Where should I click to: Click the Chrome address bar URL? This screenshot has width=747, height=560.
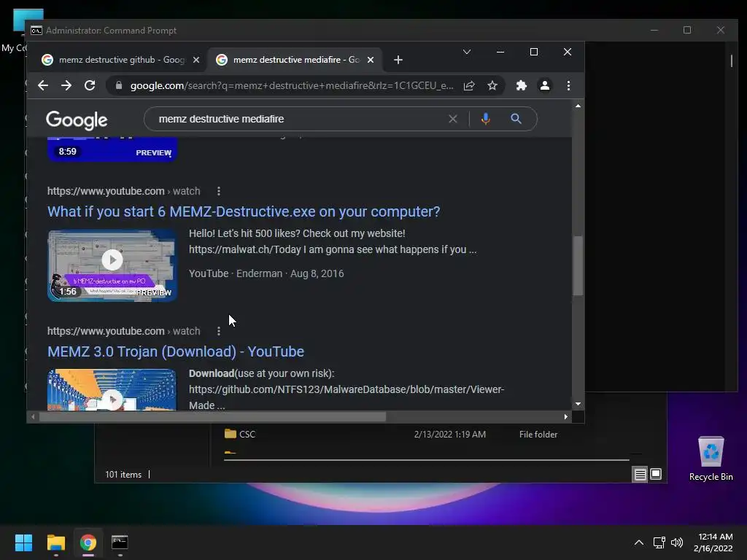[x=292, y=86]
